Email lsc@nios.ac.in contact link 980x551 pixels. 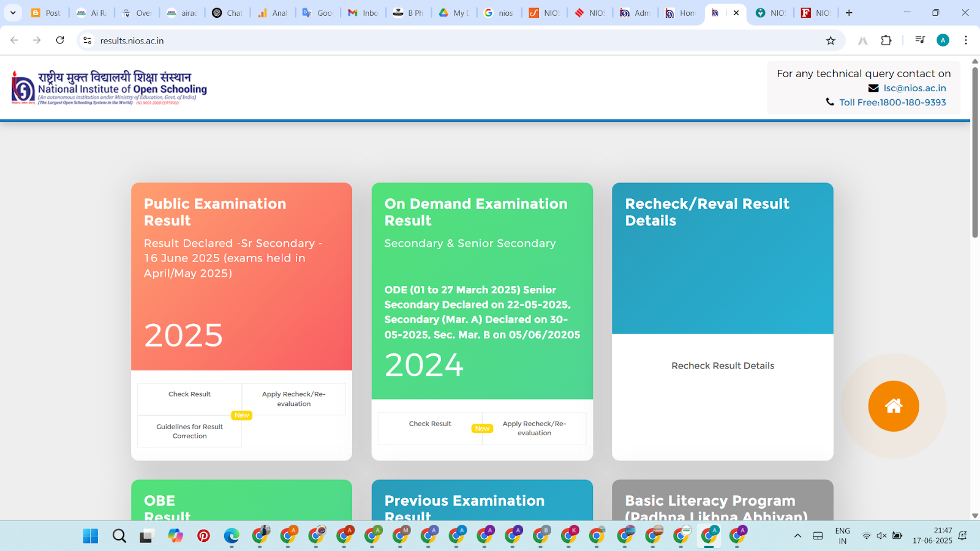[914, 88]
